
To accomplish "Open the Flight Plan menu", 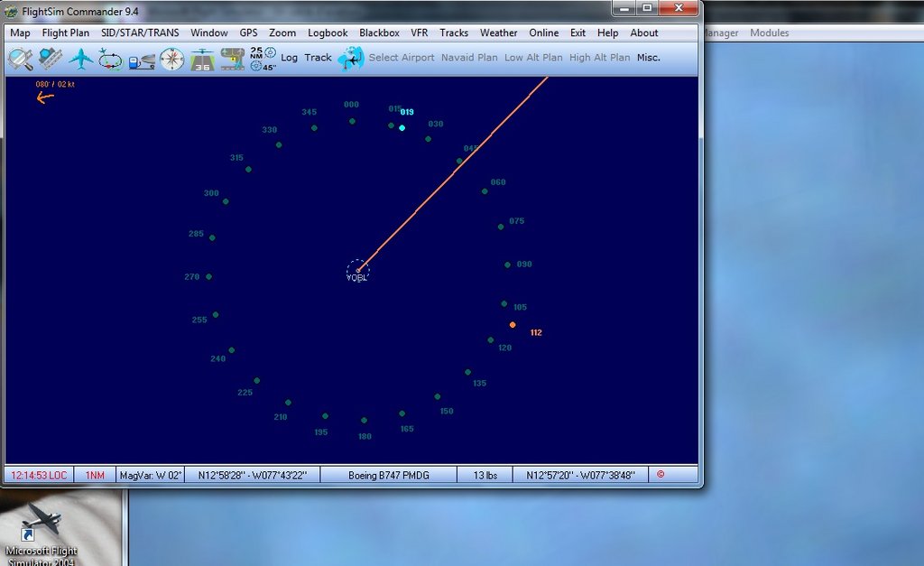I will tap(66, 32).
